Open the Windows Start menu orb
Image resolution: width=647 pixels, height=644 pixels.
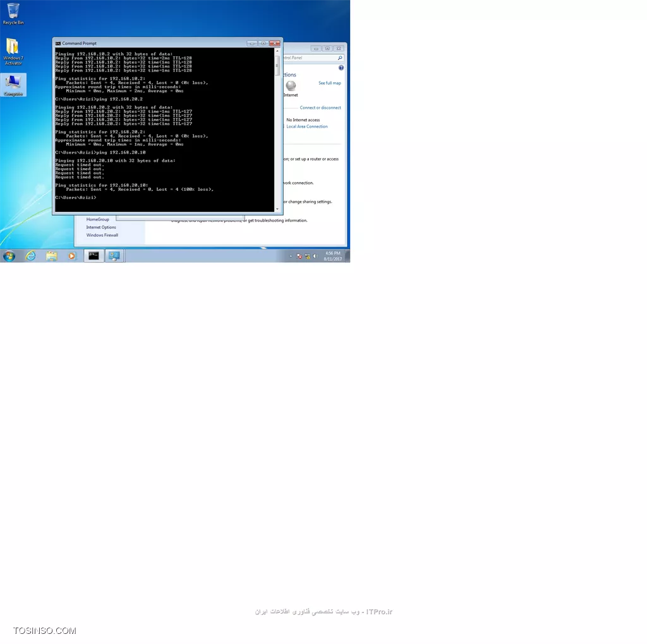[9, 256]
